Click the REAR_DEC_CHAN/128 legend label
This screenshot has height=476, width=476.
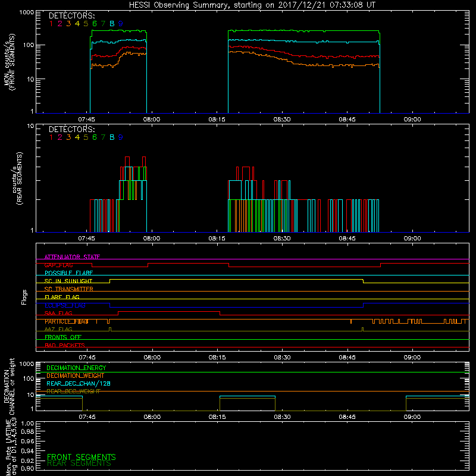click(79, 384)
